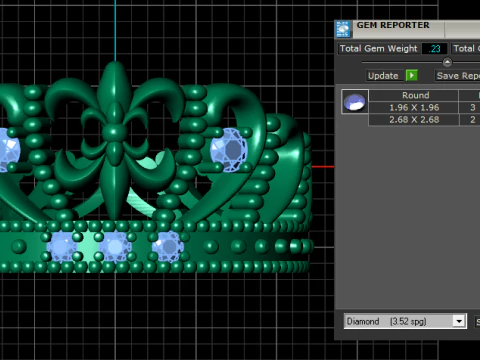Viewport: 480px width, 360px height.
Task: Click the green Update arrow button
Action: coord(412,75)
